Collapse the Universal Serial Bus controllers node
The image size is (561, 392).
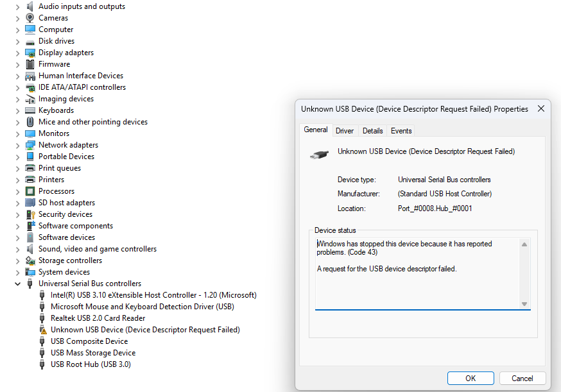click(x=17, y=284)
